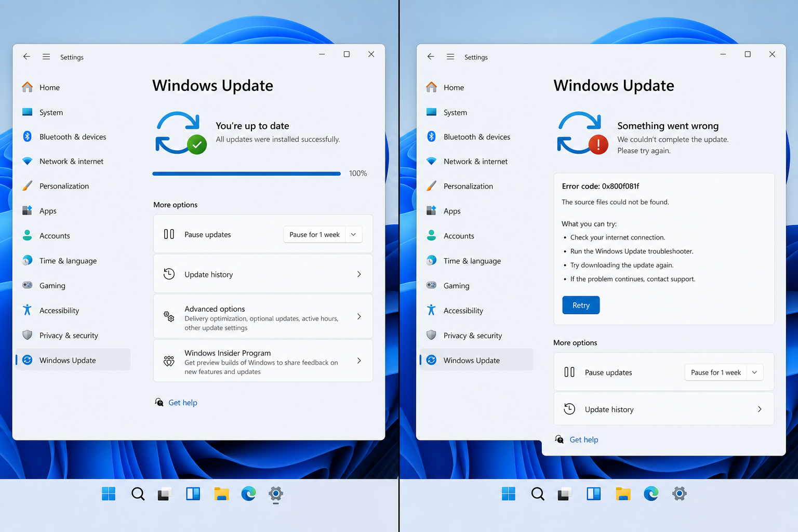The image size is (798, 532).
Task: Select Accounts in the right window sidebar
Action: 476,236
